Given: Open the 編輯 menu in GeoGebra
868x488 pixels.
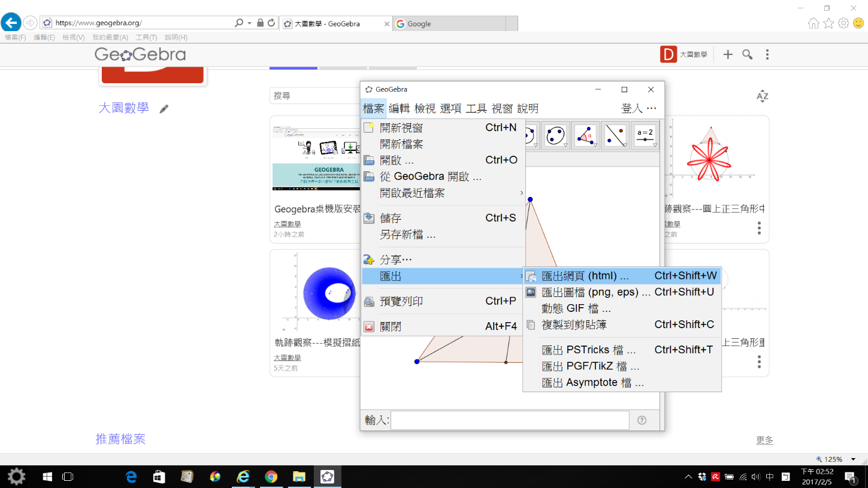Looking at the screenshot, I should [400, 108].
